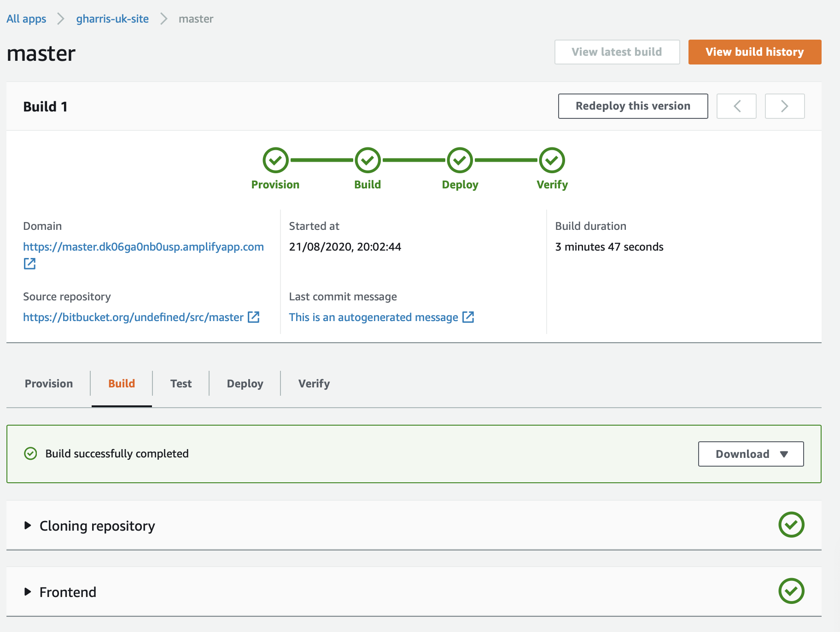Viewport: 840px width, 632px height.
Task: Click the Provision label under the pipeline
Action: [x=275, y=185]
